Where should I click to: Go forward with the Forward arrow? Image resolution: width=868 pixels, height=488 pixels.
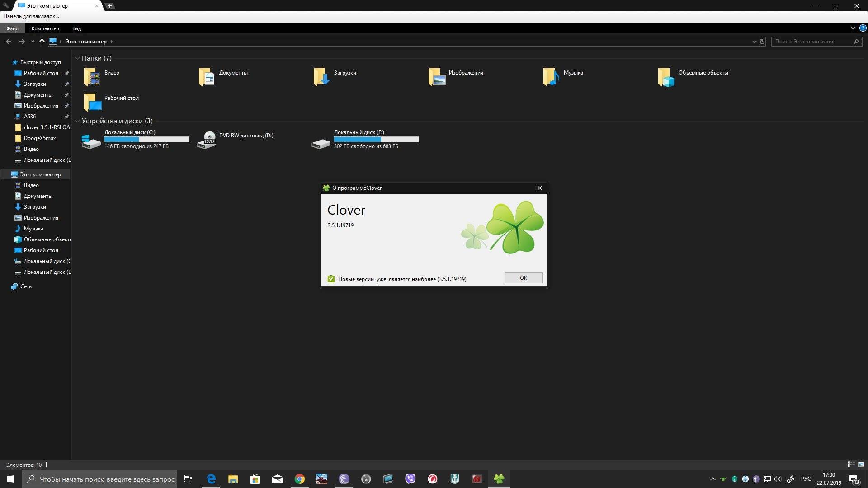[x=22, y=42]
